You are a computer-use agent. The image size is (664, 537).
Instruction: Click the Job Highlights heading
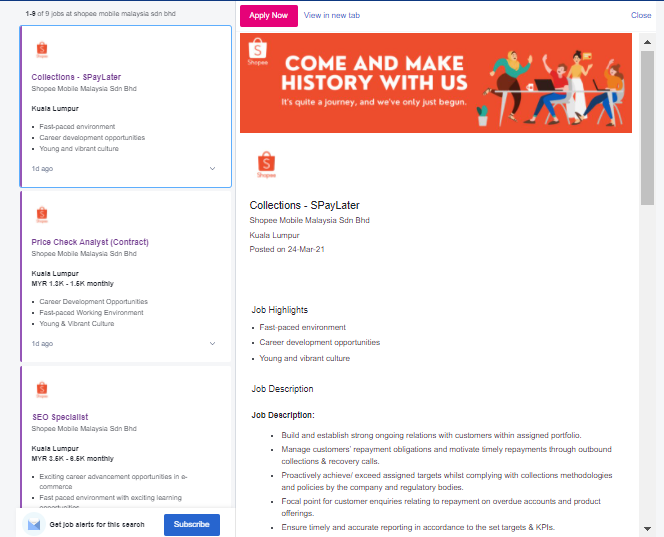279,310
